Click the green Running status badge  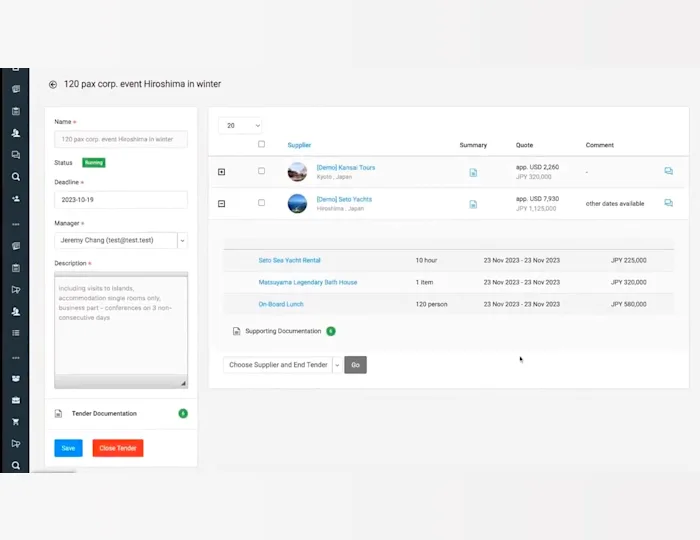[94, 162]
